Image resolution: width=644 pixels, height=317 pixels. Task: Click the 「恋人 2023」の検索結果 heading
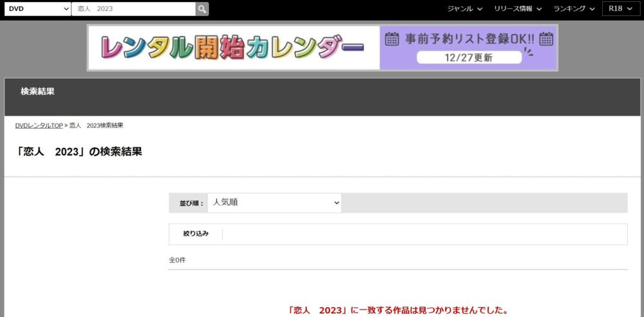[78, 152]
